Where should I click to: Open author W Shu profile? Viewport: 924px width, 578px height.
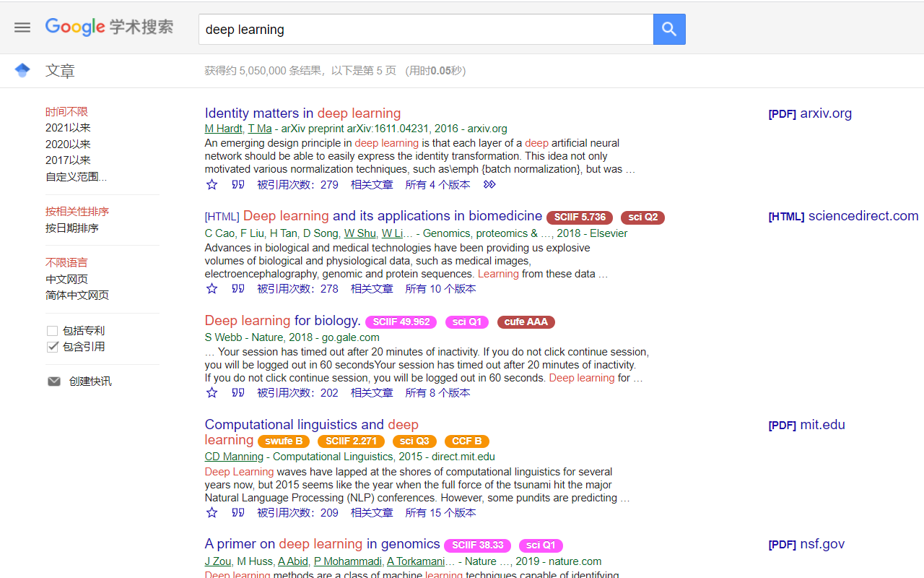(360, 233)
